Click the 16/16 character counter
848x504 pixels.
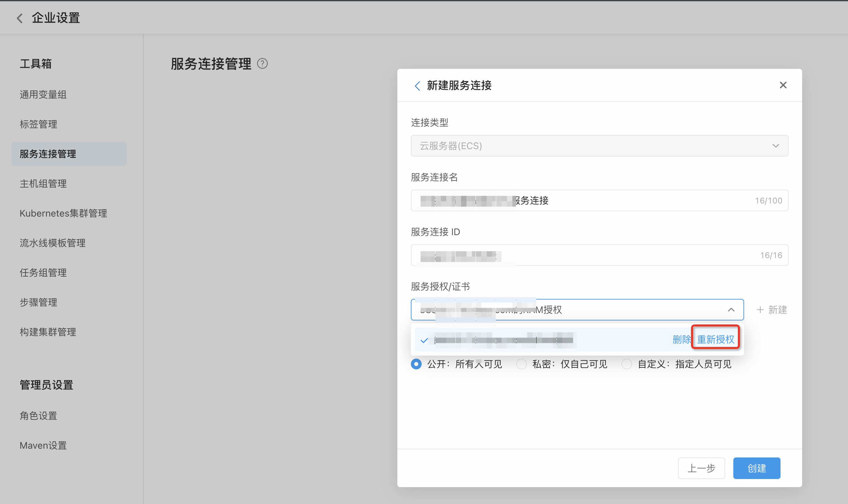tap(771, 255)
